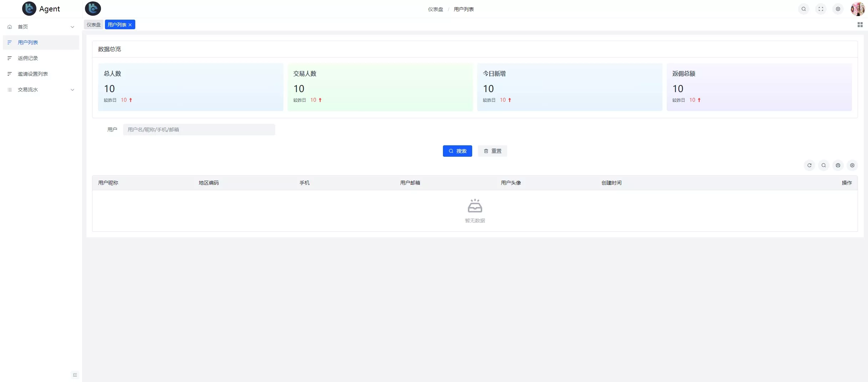868x382 pixels.
Task: Click the 重置 button
Action: point(492,151)
